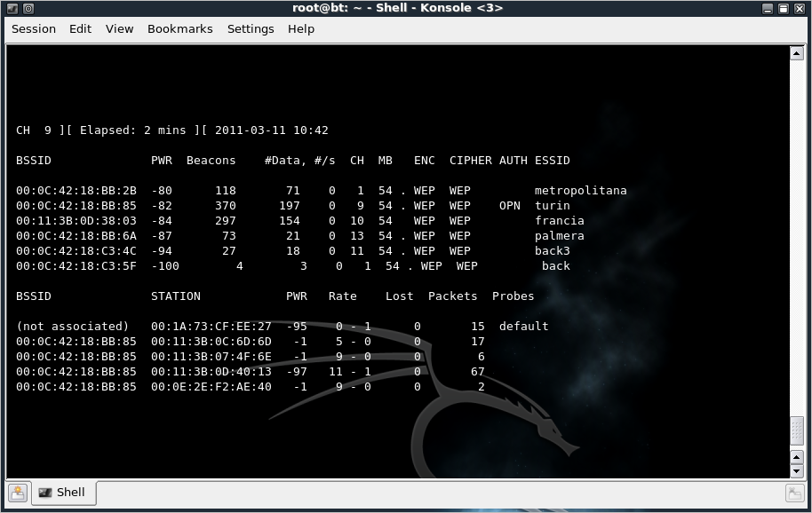This screenshot has height=513, width=812.
Task: Click BSSID 00:0C:42:18:BB:6A
Action: point(76,236)
